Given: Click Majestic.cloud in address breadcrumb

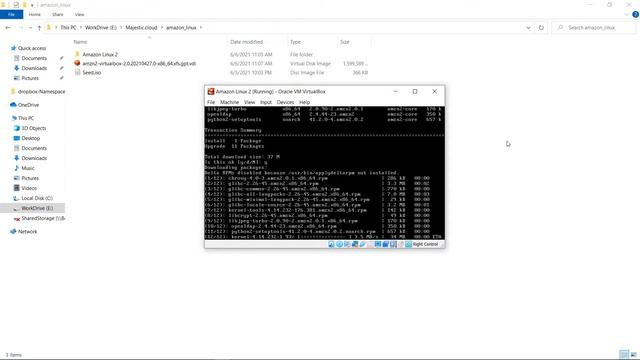Looking at the screenshot, I should pos(141,27).
